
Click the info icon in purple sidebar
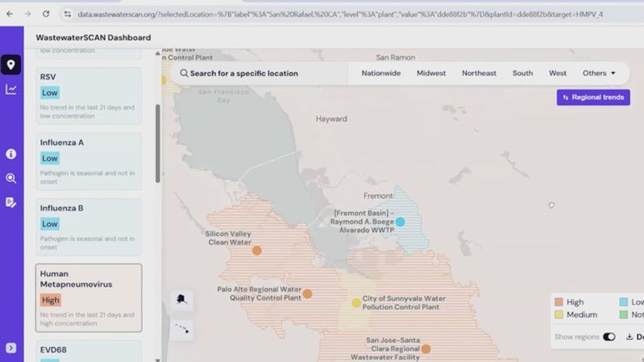point(11,154)
